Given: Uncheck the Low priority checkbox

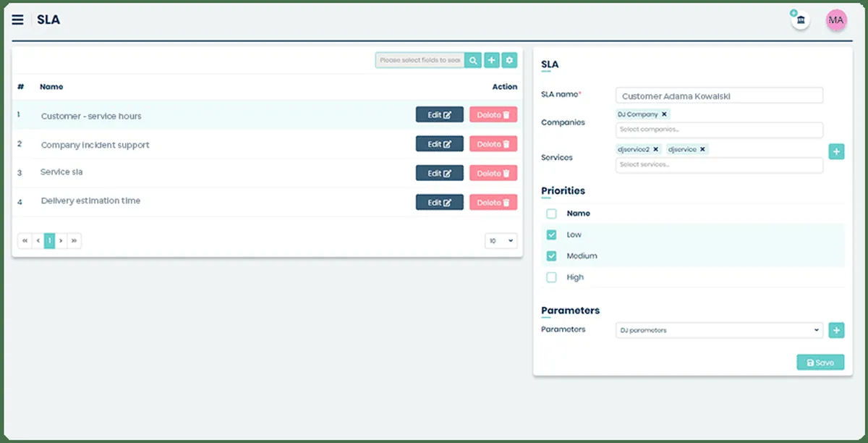Looking at the screenshot, I should pos(552,235).
